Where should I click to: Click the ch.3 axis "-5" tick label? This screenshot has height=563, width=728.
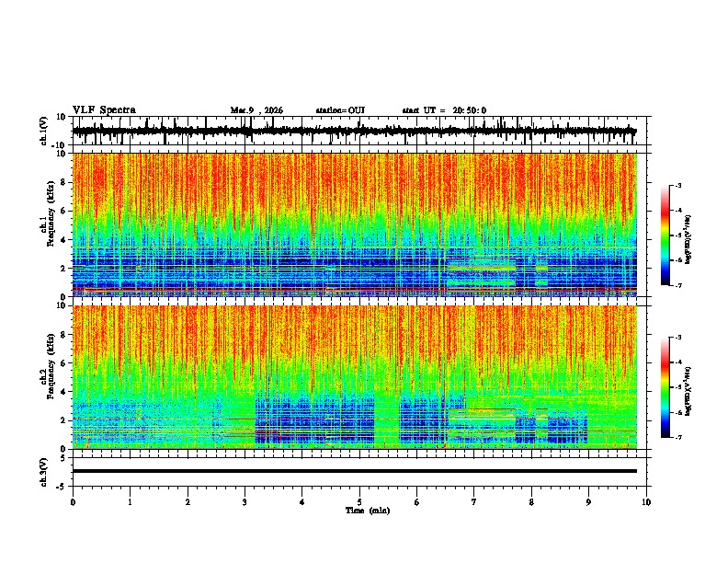62,487
